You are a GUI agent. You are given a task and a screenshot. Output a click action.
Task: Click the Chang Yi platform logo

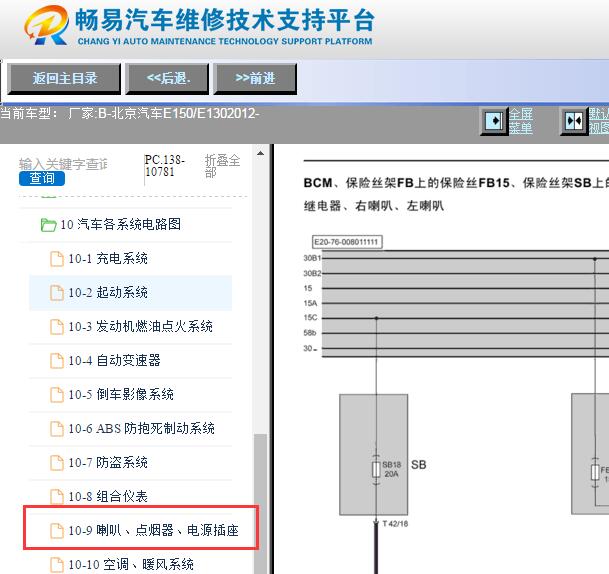point(46,26)
